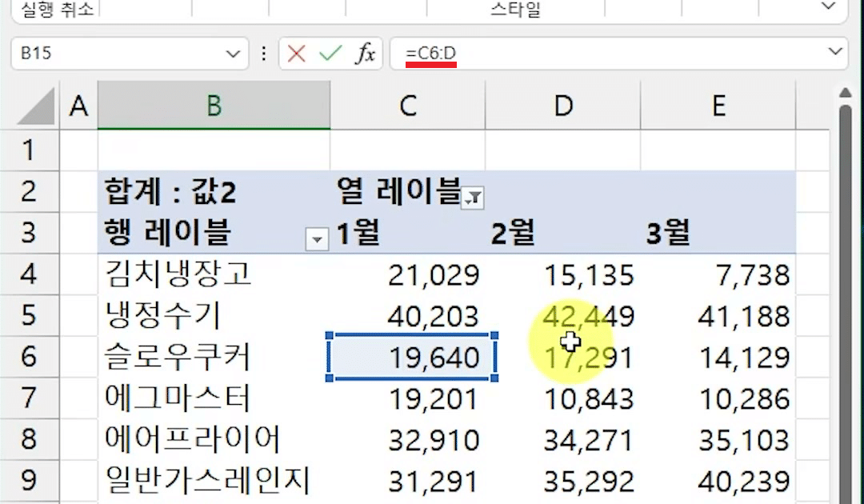Click the 실행 취소 group label

tap(58, 9)
